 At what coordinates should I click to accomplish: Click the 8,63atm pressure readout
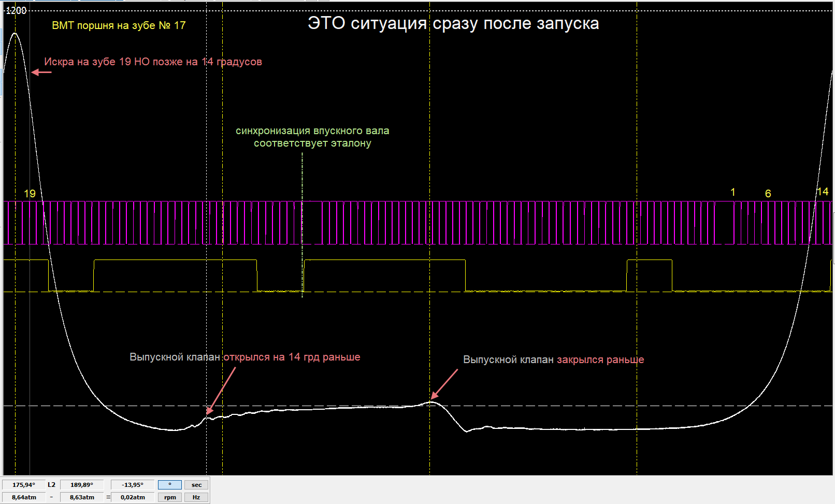click(82, 497)
